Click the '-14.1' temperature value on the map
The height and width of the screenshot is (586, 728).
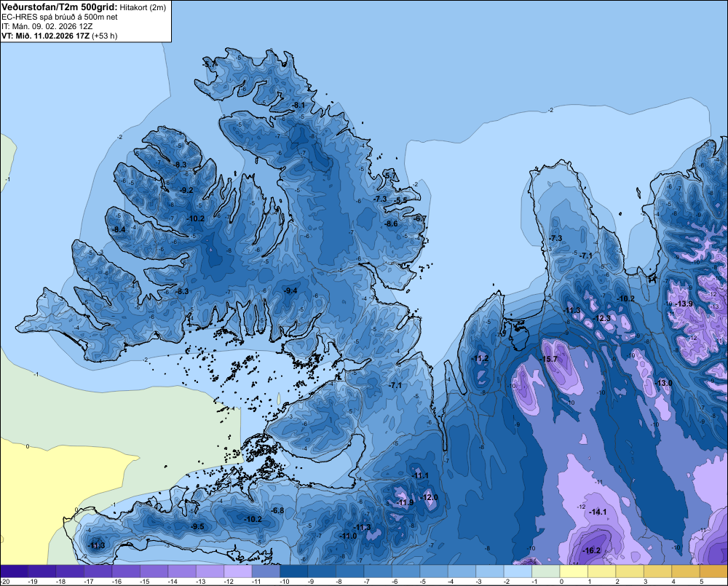pyautogui.click(x=598, y=512)
